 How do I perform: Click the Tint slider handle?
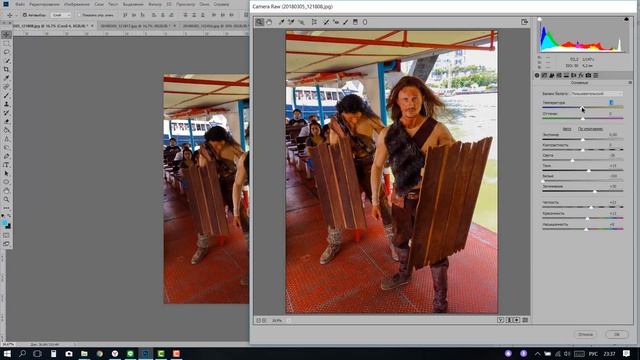[583, 118]
